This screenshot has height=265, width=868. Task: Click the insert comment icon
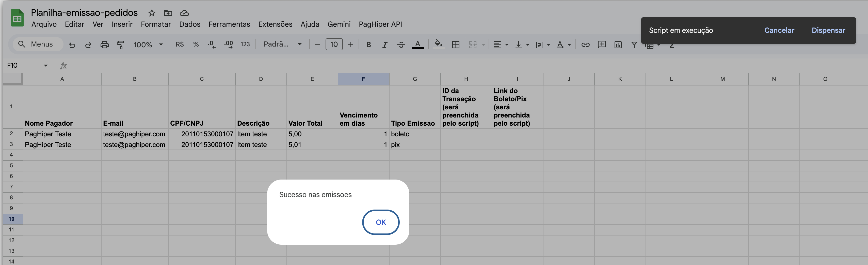click(x=601, y=45)
